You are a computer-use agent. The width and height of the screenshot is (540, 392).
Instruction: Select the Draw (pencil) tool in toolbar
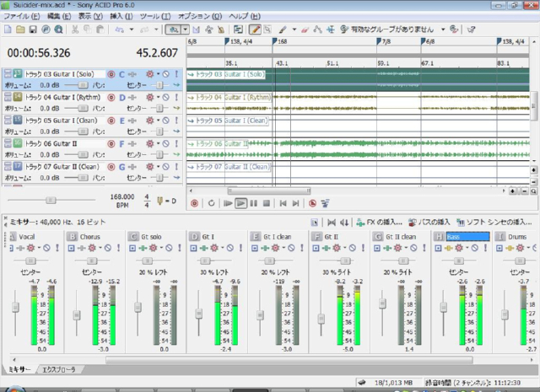[255, 30]
